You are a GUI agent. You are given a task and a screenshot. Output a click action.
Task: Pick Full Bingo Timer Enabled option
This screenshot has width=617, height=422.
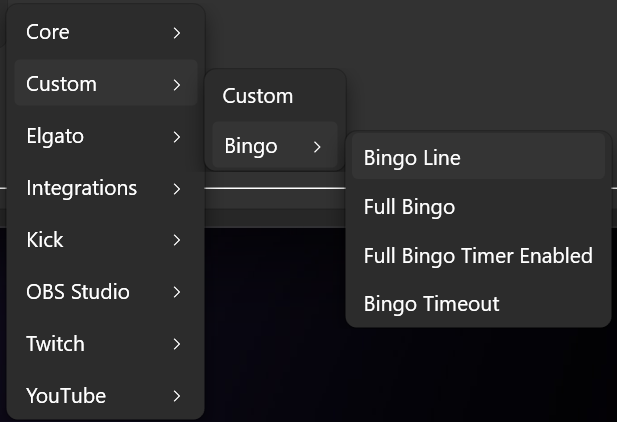pos(478,255)
